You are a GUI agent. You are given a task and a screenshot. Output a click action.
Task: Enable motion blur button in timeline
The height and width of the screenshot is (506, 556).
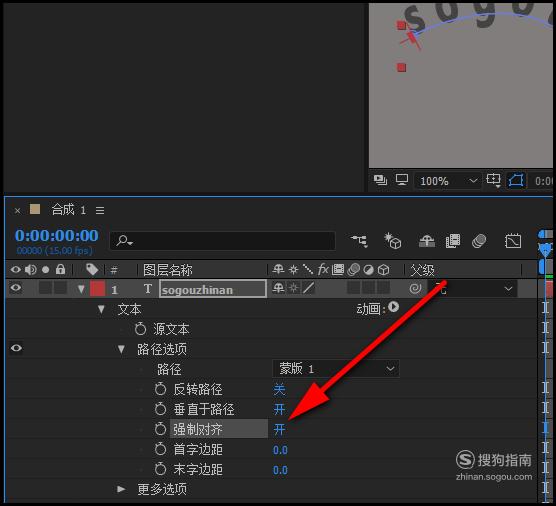tap(479, 241)
